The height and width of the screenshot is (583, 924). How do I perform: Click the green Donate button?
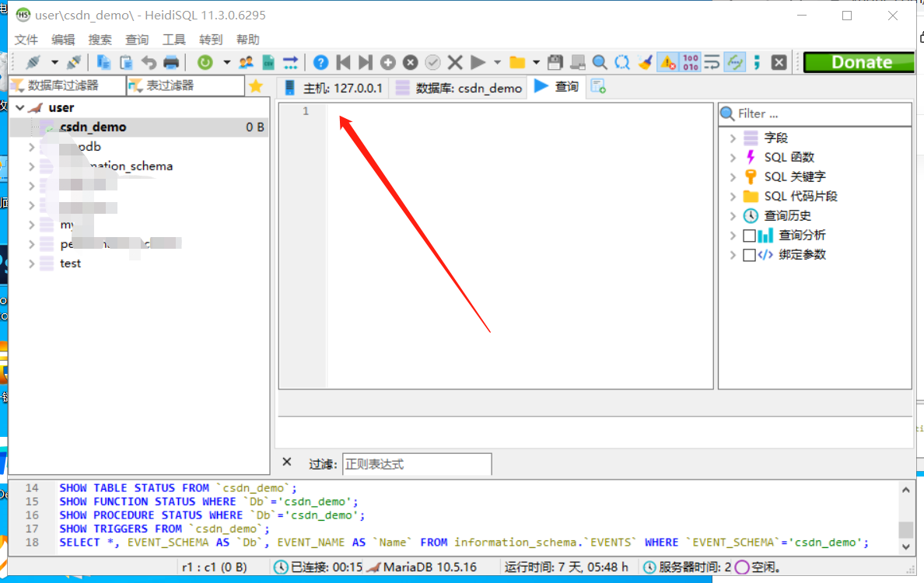point(859,62)
